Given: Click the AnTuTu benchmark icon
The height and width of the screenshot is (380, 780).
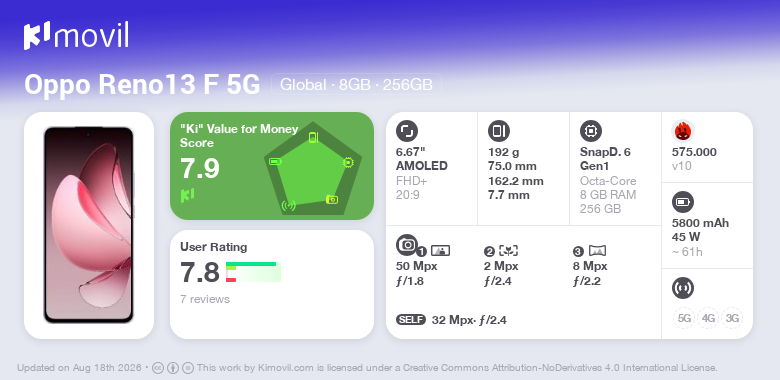Looking at the screenshot, I should pos(683,131).
